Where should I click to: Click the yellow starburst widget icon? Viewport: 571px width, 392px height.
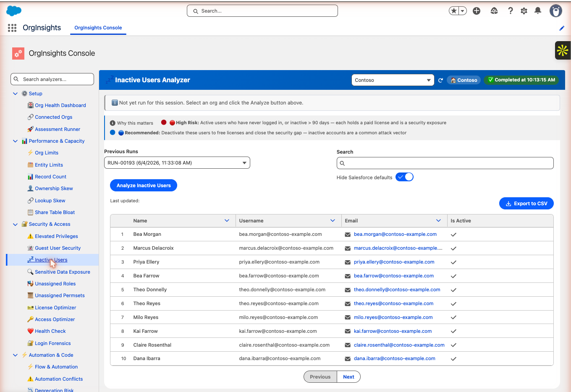(x=563, y=50)
